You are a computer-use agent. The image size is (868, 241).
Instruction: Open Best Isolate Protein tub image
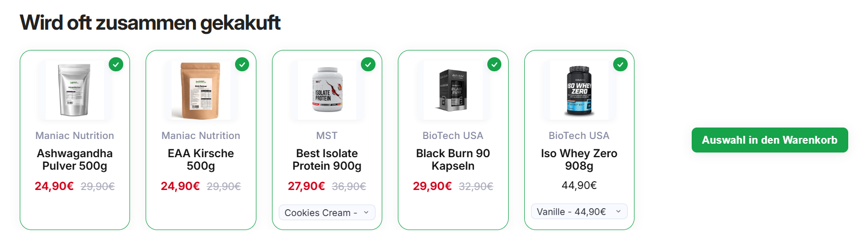click(327, 90)
